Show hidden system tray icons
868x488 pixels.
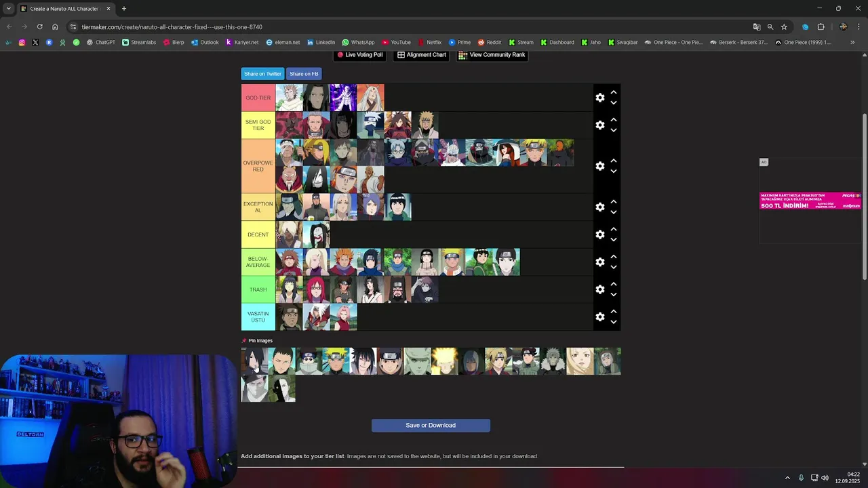(787, 478)
